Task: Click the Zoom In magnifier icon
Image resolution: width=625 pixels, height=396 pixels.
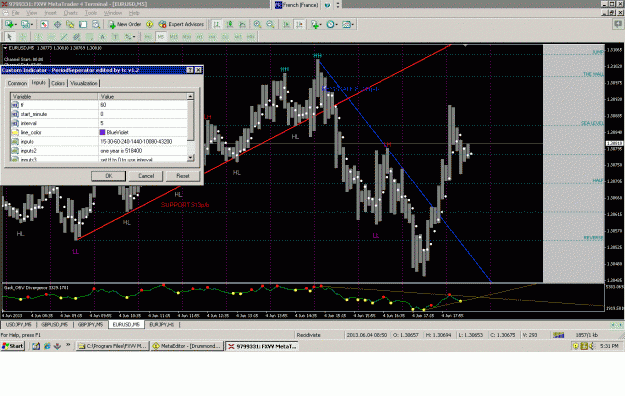Action: 257,24
